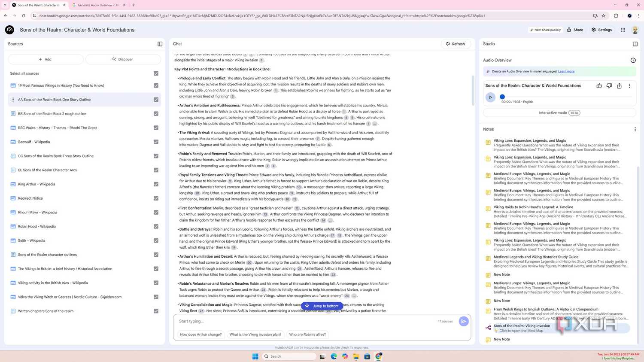The height and width of the screenshot is (362, 644).
Task: Select suggestion How does Arthur change?
Action: pyautogui.click(x=201, y=335)
